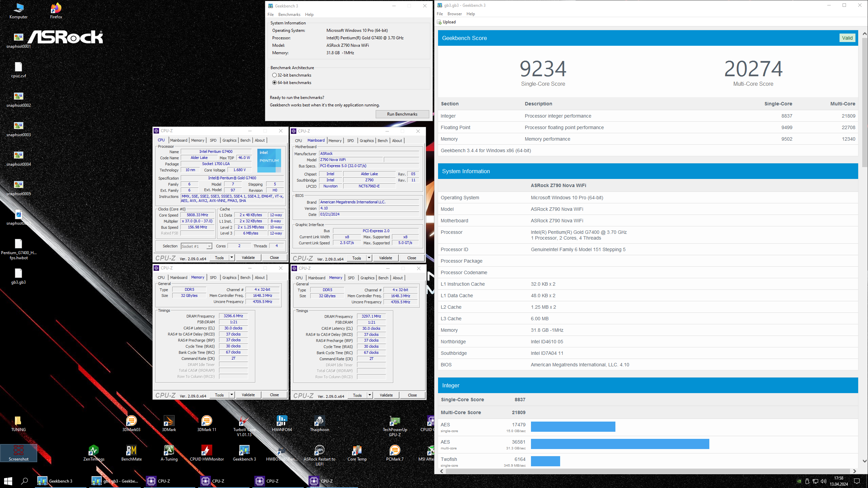Click the DRAM Frequency 3296.6 MHz value
This screenshot has height=488, width=868.
tap(233, 316)
